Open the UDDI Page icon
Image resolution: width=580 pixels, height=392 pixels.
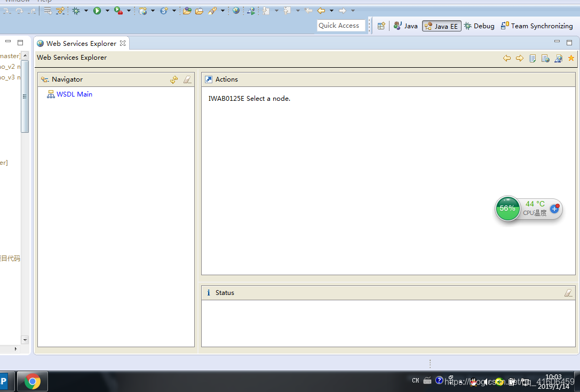click(x=533, y=58)
